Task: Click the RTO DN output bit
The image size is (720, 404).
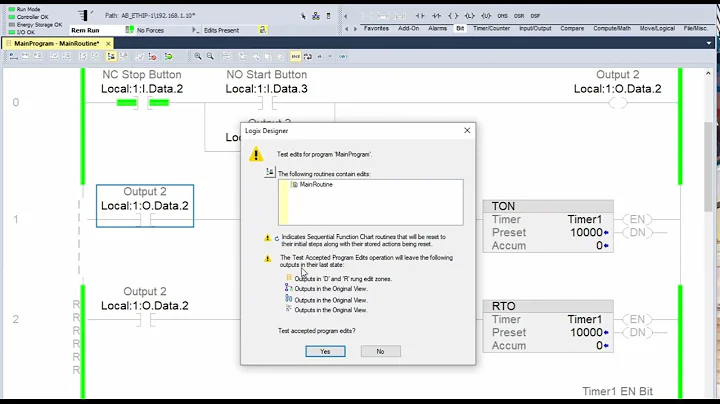Action: [x=637, y=332]
